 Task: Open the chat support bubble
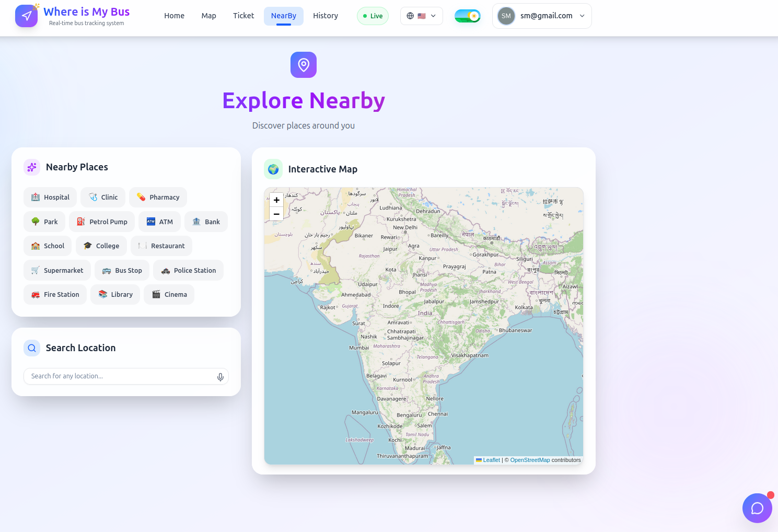(x=757, y=508)
